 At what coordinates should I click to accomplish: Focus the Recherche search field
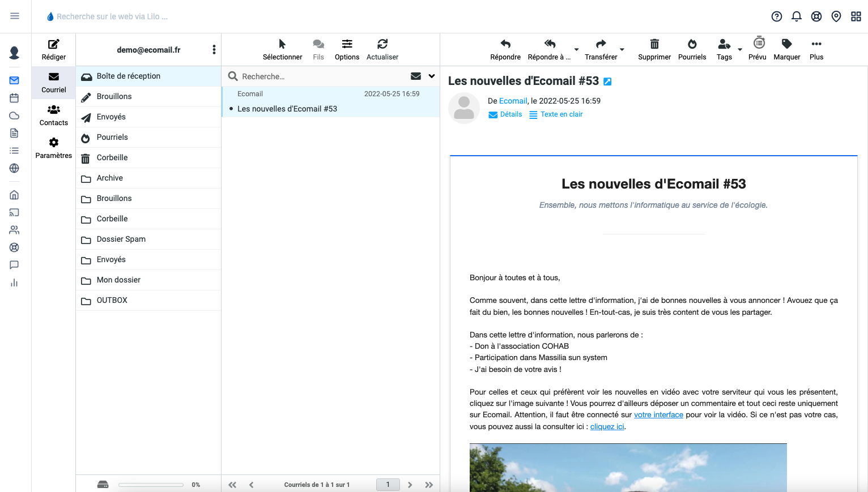pos(323,76)
